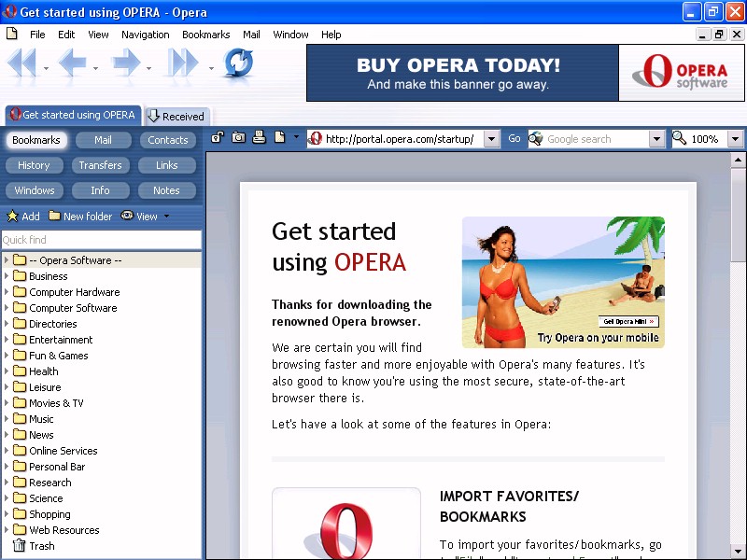Click the page scrollbar down arrow
Screen dimensions: 747x560
pos(738,552)
